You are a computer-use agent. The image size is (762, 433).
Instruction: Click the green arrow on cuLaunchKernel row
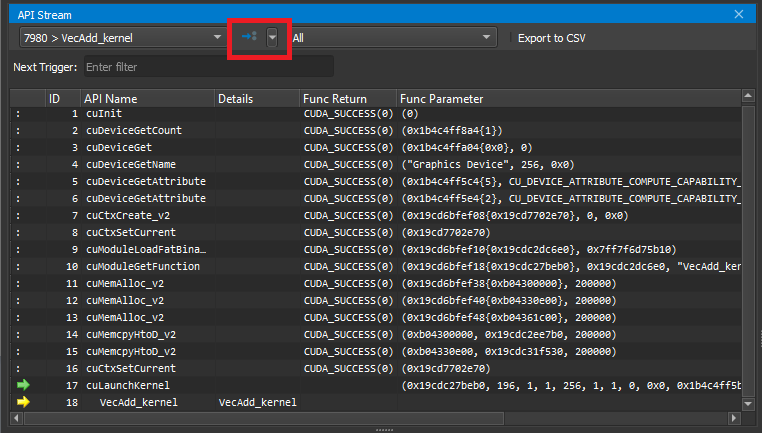(x=23, y=385)
